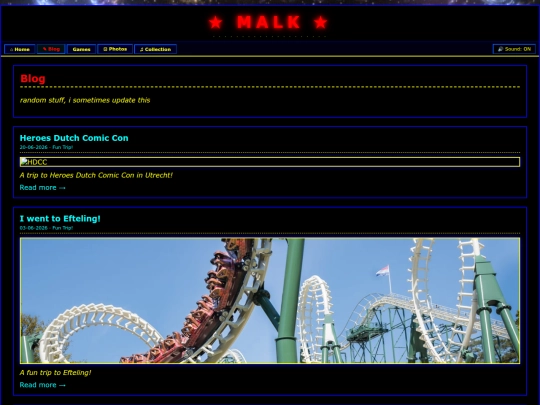
Task: Click the broken HDCC image placeholder
Action: 270,162
